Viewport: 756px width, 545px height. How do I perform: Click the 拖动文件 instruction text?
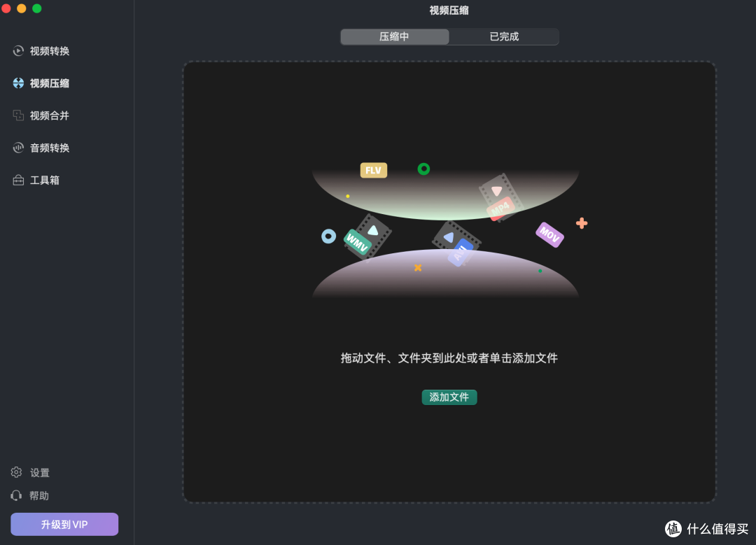[449, 358]
